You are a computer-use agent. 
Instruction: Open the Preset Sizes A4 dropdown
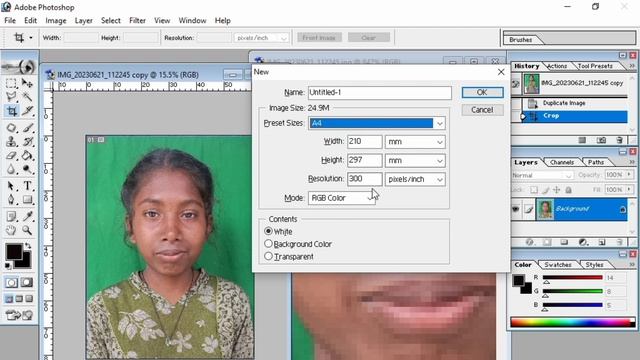pos(440,123)
